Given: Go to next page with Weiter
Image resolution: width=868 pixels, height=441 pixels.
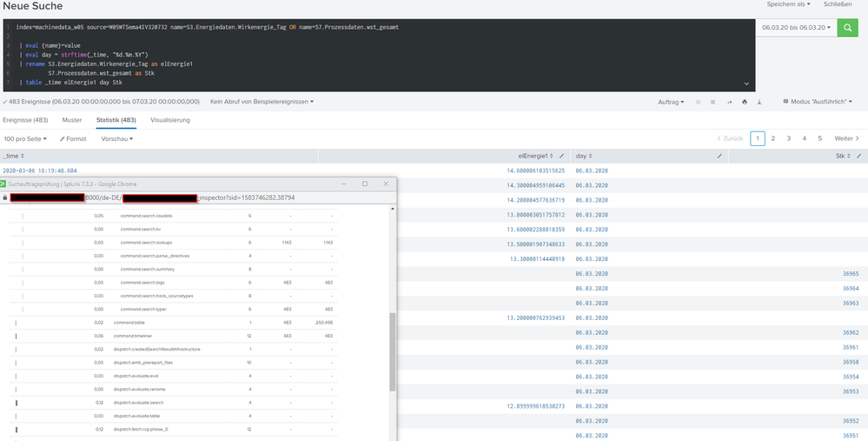Looking at the screenshot, I should coord(846,138).
